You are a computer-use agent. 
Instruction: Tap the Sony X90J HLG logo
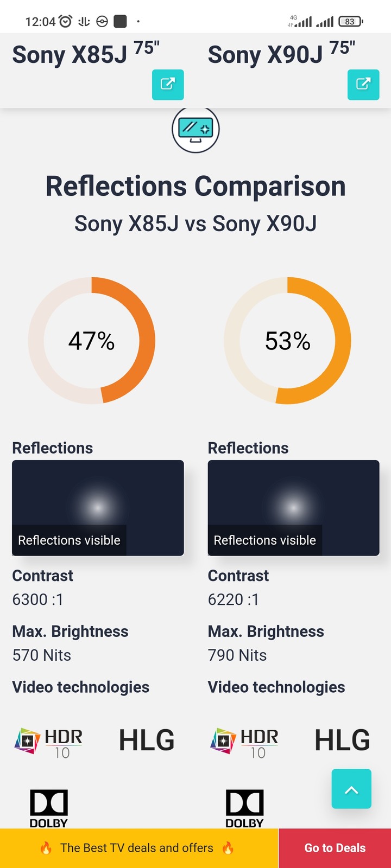click(343, 741)
